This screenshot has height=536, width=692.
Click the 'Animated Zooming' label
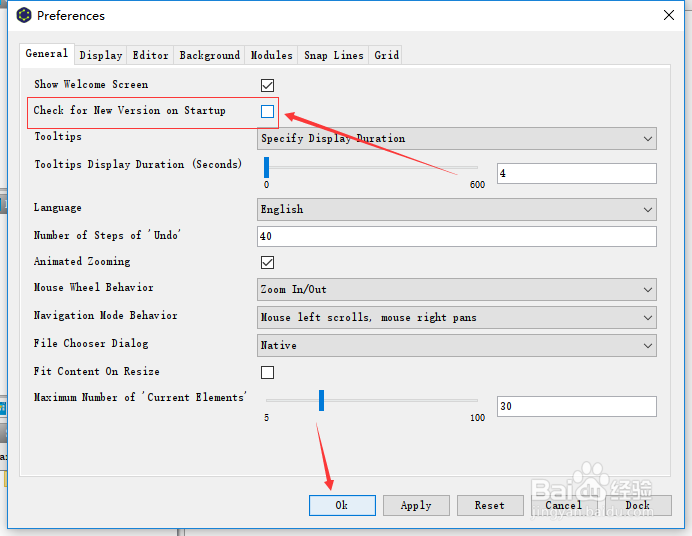coord(82,262)
